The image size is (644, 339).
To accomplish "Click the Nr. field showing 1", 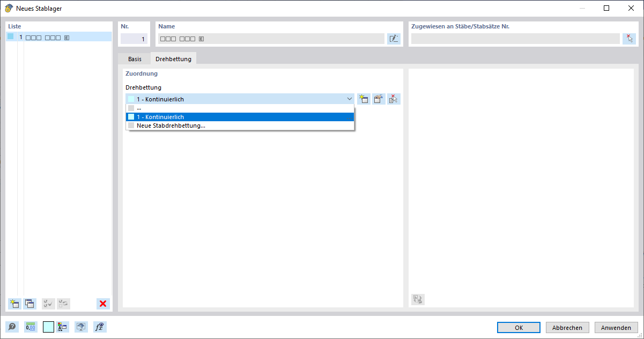I will (x=134, y=39).
